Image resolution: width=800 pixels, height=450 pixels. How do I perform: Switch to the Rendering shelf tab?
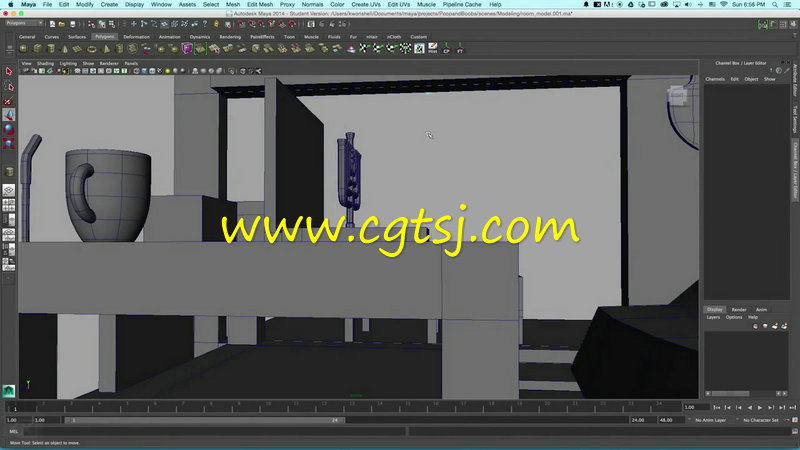[x=230, y=37]
